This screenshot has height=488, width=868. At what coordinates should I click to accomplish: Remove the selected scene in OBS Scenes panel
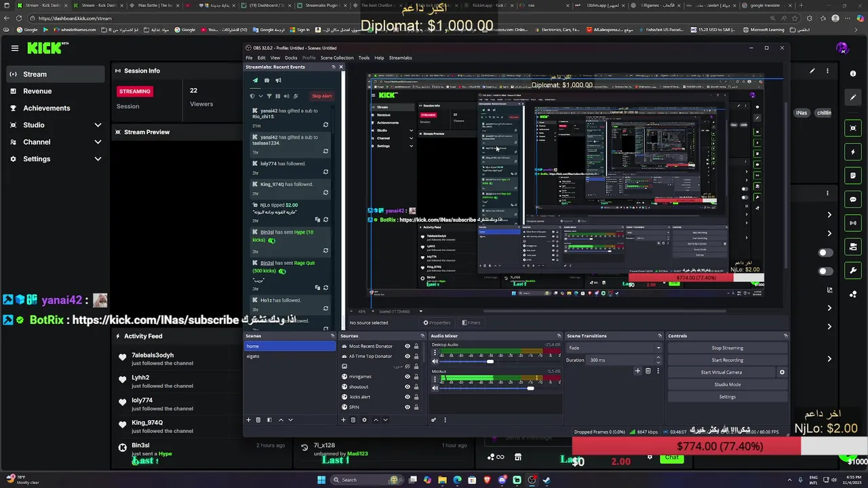pyautogui.click(x=258, y=420)
